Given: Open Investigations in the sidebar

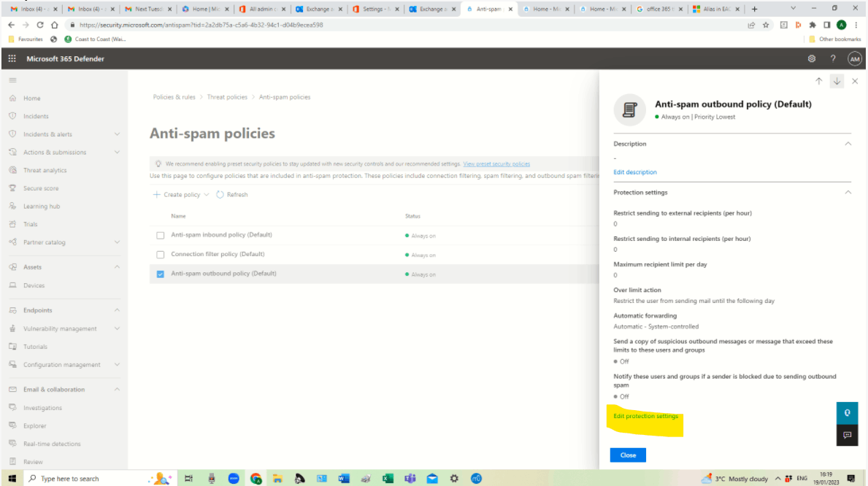Looking at the screenshot, I should (x=42, y=408).
